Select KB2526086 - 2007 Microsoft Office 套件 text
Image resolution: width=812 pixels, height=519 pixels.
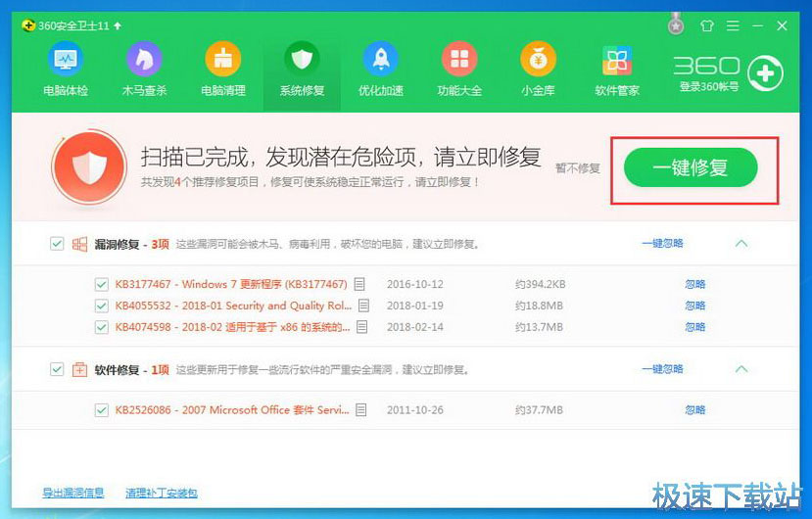pyautogui.click(x=232, y=409)
